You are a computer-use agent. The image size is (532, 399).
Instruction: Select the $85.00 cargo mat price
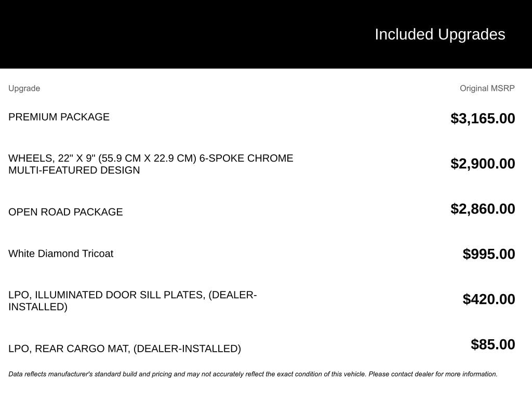click(493, 344)
